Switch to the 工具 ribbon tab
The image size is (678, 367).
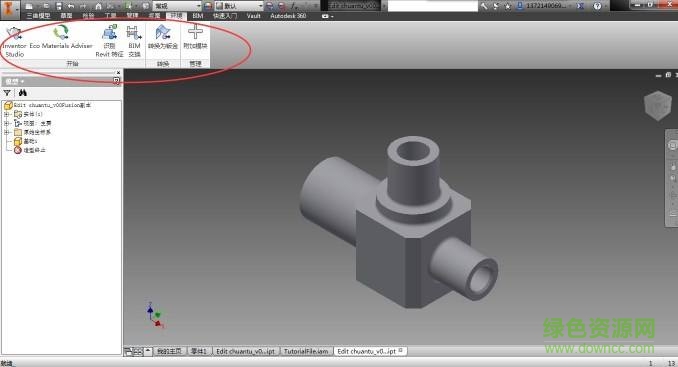coord(110,16)
